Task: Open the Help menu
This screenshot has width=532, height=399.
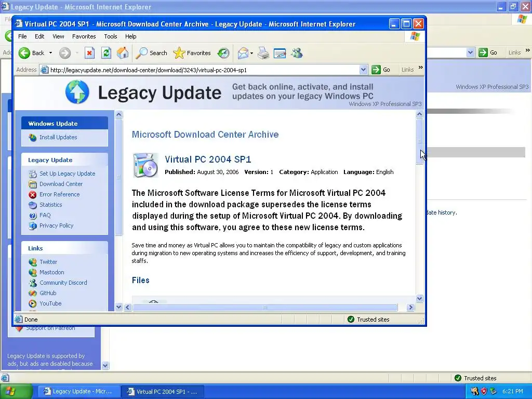Action: [x=130, y=36]
